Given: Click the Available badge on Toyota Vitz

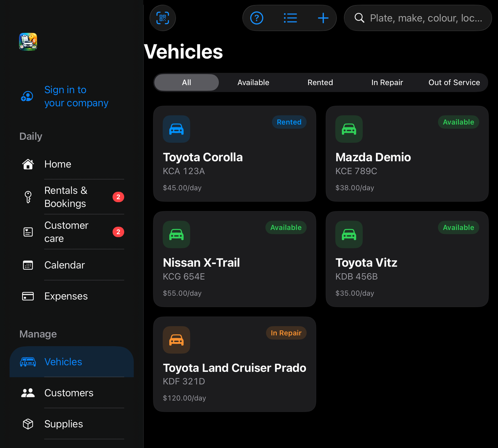Looking at the screenshot, I should pos(459,228).
